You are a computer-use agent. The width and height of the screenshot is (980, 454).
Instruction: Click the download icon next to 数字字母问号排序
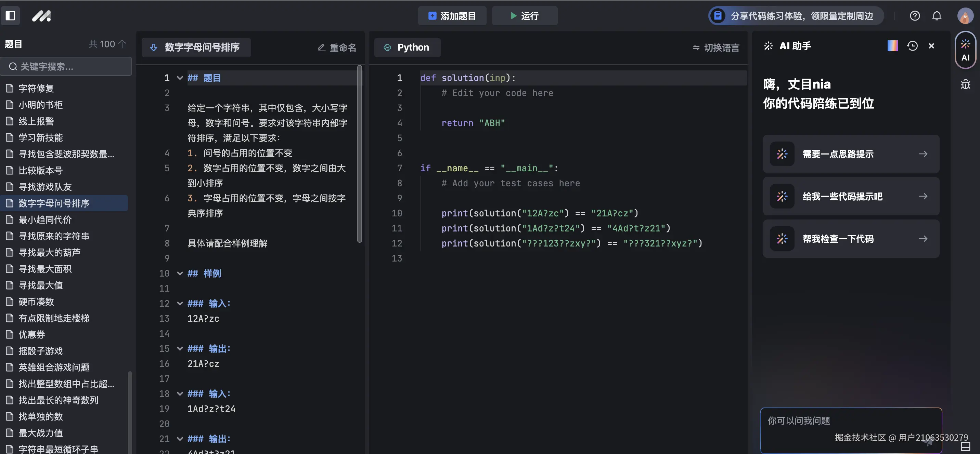tap(153, 47)
